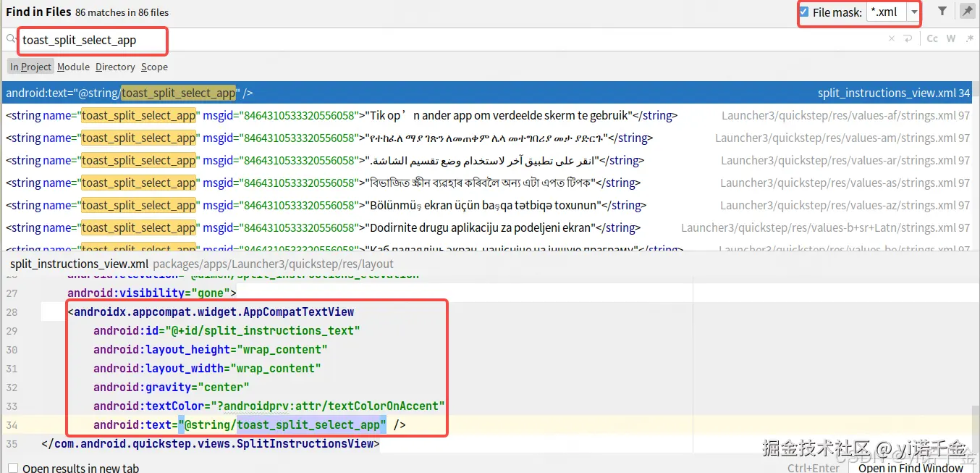Click the pin window icon
The image size is (980, 473).
967,11
